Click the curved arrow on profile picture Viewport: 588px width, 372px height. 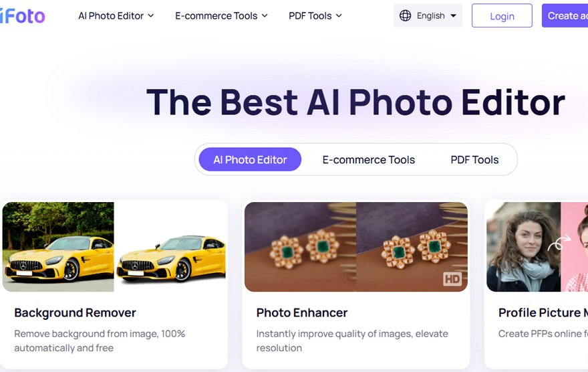559,242
